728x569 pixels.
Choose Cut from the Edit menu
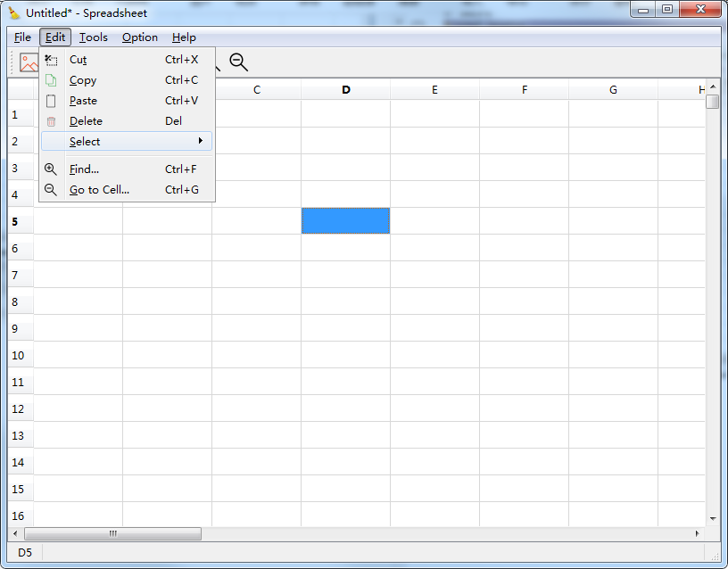127,60
